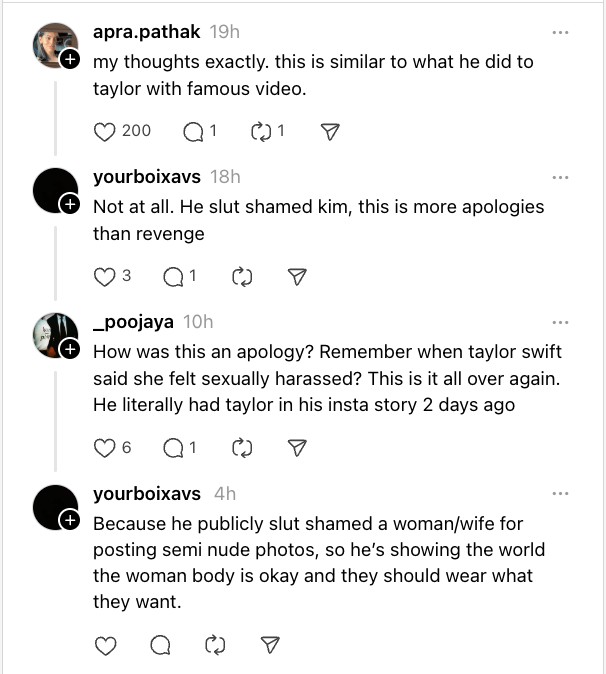This screenshot has width=606, height=674.
Task: Share apra.pathak's comment via send icon
Action: [x=332, y=131]
